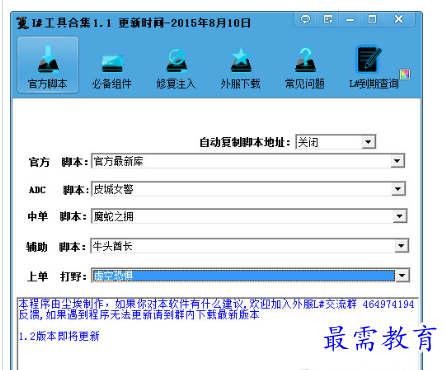
Task: Click the 'ADC 脚本:' label
Action: [59, 190]
